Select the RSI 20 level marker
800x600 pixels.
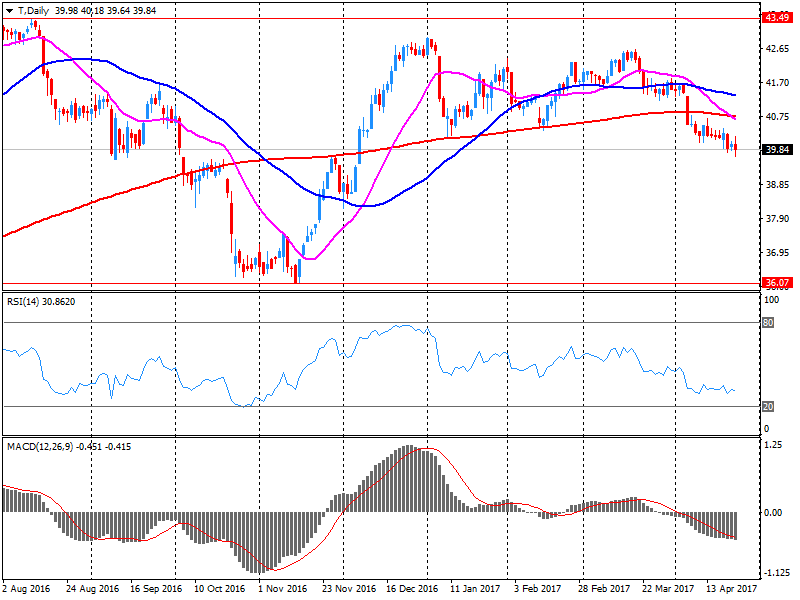768,407
